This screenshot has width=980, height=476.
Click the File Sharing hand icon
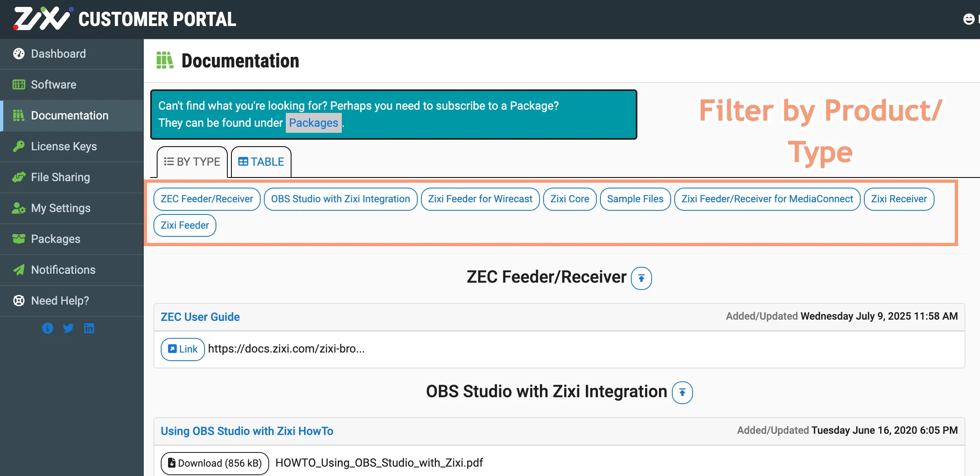pyautogui.click(x=19, y=177)
